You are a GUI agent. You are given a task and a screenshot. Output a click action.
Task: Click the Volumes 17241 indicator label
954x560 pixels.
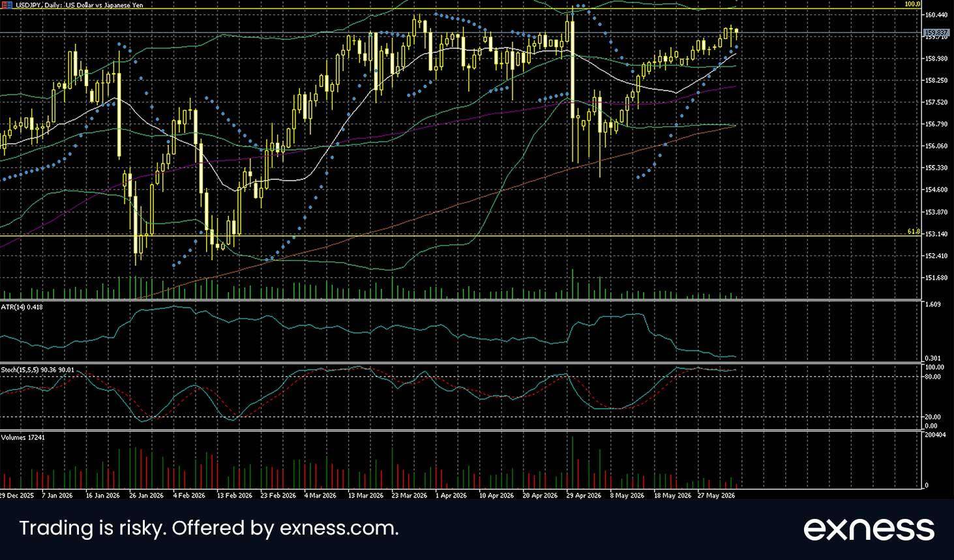click(23, 437)
